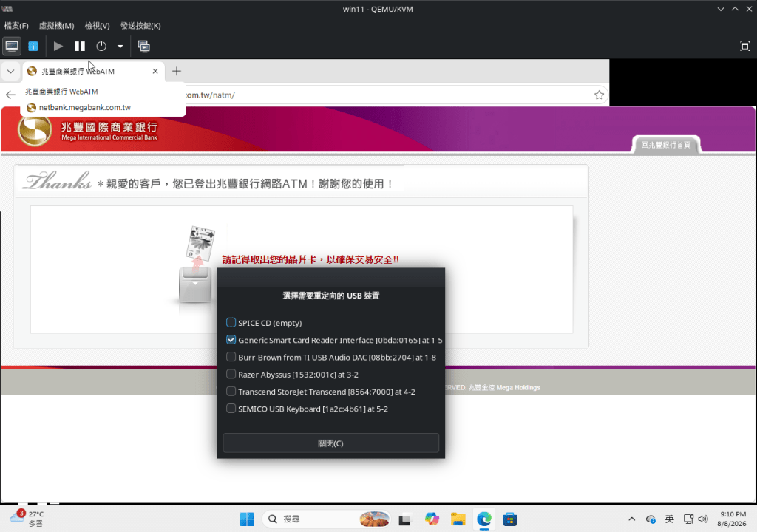Screen dimensions: 757x532
Task: Expand the browser tab list chevron
Action: tap(10, 72)
